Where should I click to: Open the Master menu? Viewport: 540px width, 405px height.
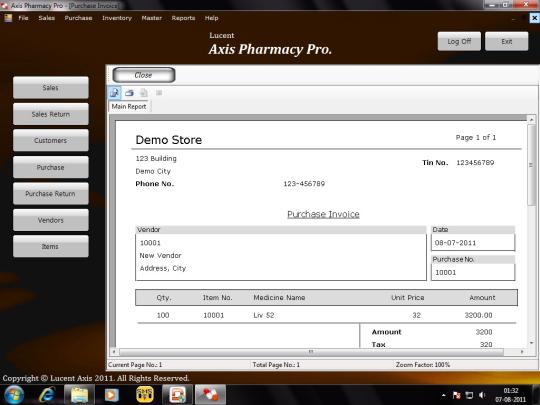click(x=152, y=18)
